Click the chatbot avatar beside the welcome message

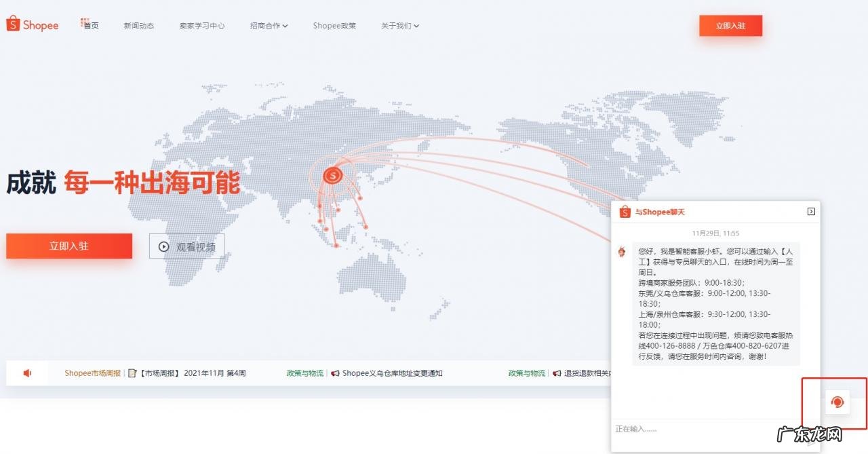(621, 251)
